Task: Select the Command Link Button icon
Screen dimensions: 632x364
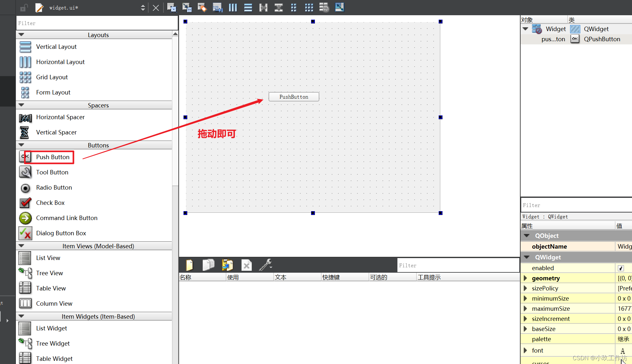Action: (x=25, y=218)
